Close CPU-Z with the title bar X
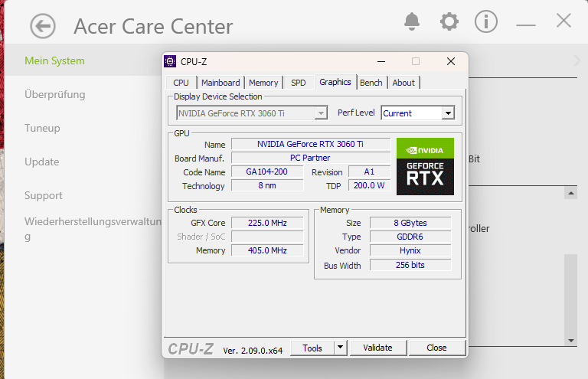Viewport: 588px width, 379px height. point(451,61)
